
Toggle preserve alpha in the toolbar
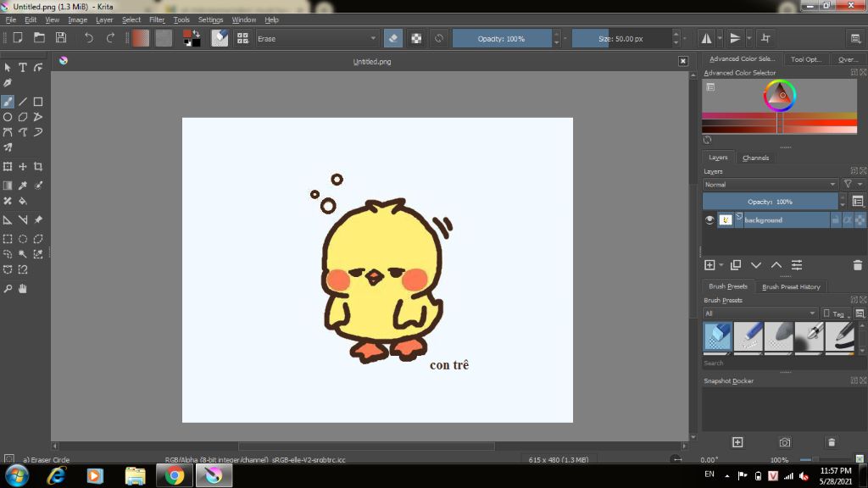[416, 38]
